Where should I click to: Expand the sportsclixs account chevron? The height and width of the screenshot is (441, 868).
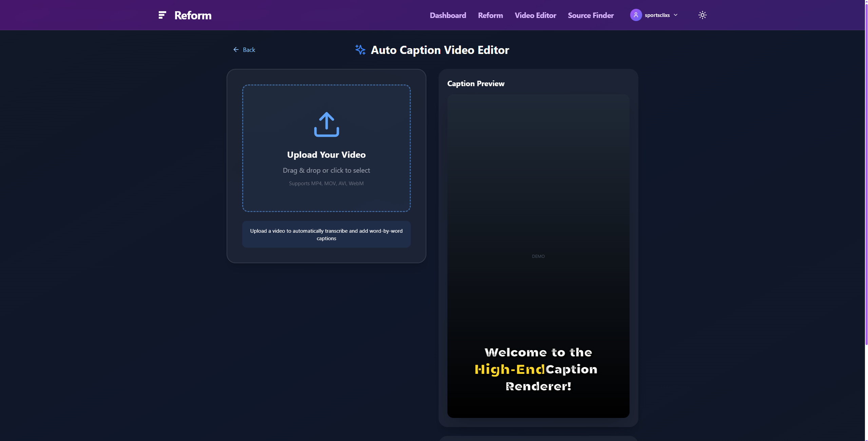[676, 15]
